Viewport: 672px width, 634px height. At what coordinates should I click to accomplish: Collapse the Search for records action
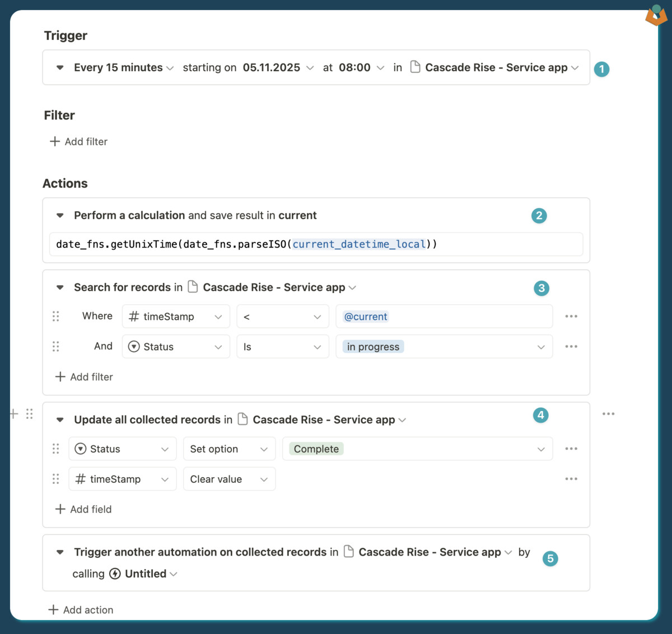click(x=60, y=287)
